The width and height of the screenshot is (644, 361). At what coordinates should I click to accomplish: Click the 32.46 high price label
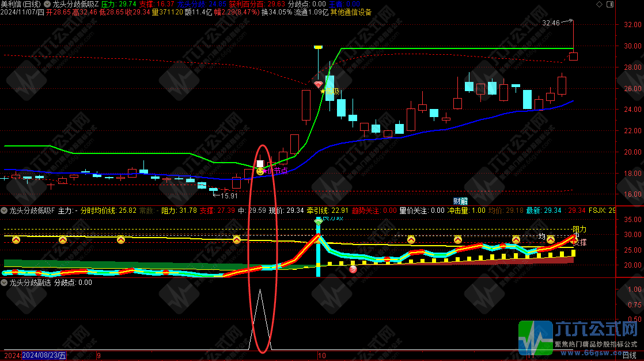pyautogui.click(x=551, y=23)
